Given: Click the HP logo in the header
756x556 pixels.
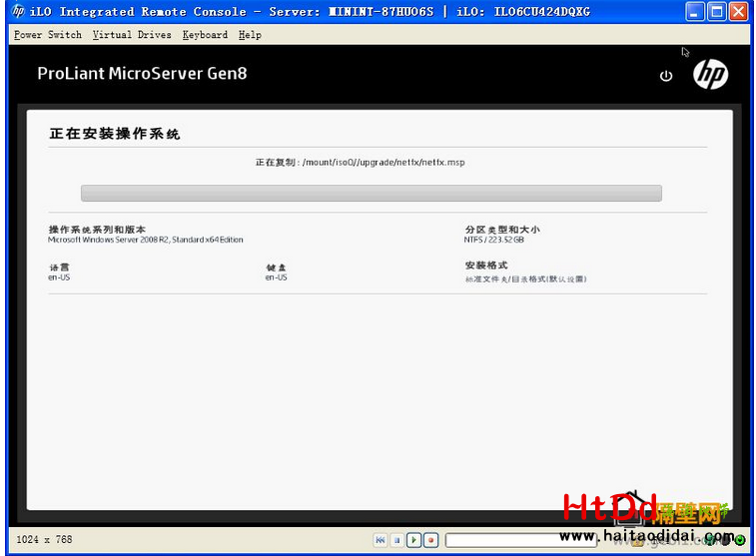Looking at the screenshot, I should pos(710,74).
